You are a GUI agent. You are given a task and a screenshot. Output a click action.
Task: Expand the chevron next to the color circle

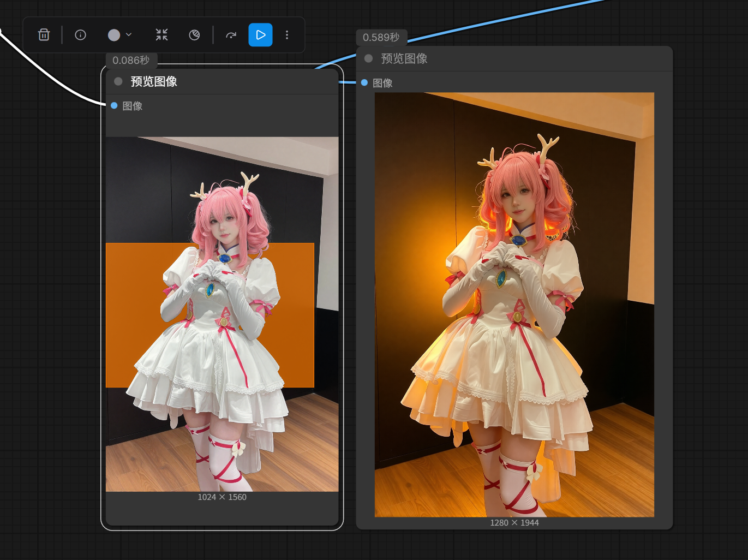[129, 35]
